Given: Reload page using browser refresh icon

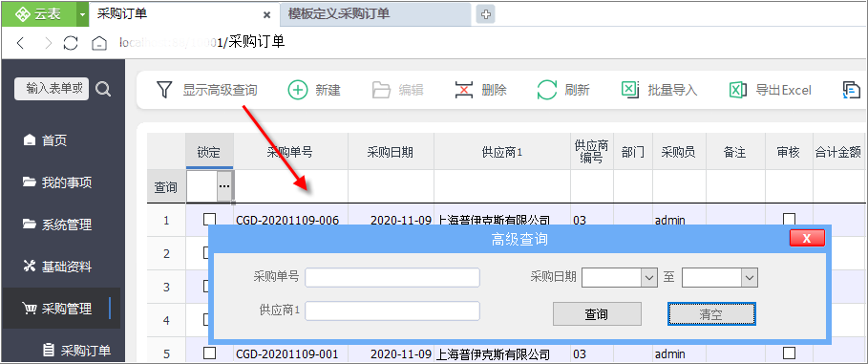Looking at the screenshot, I should [71, 43].
